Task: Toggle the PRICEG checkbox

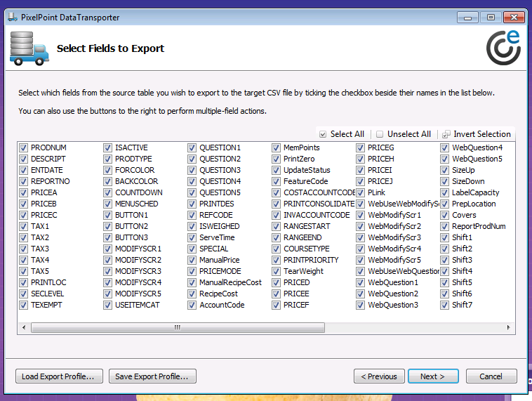Action: 361,148
